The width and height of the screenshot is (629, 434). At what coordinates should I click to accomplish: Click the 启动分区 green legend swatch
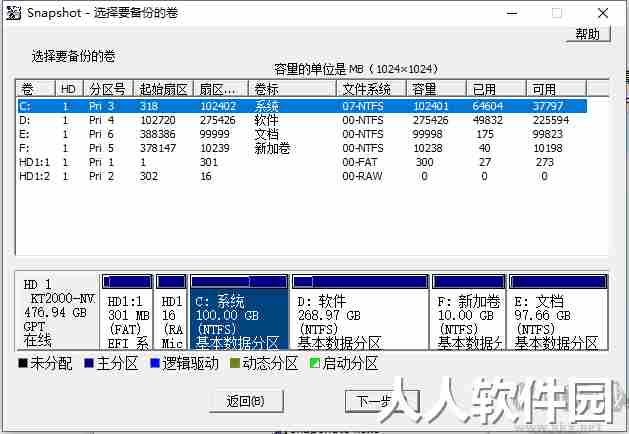[315, 363]
